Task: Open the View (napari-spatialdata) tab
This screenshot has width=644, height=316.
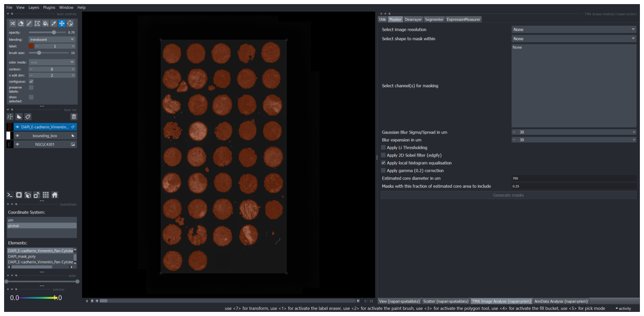Action: 400,301
